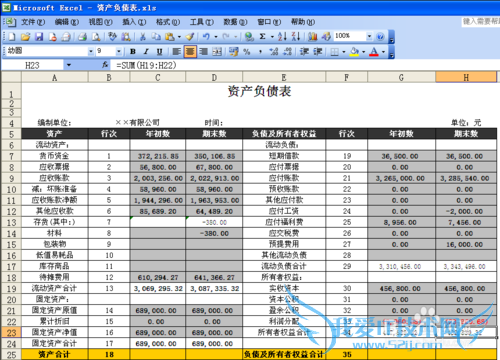The width and height of the screenshot is (500, 360).
Task: Sort ascending with the A-Z icon
Action: [x=282, y=36]
